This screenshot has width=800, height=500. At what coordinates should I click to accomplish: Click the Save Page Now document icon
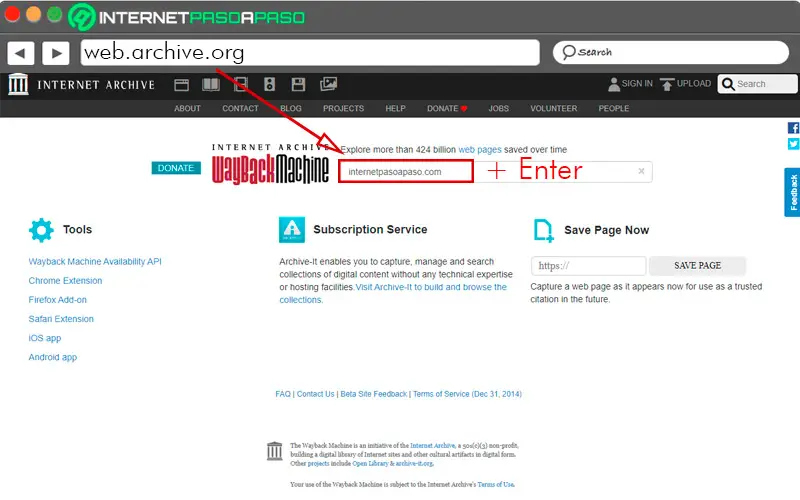point(543,230)
